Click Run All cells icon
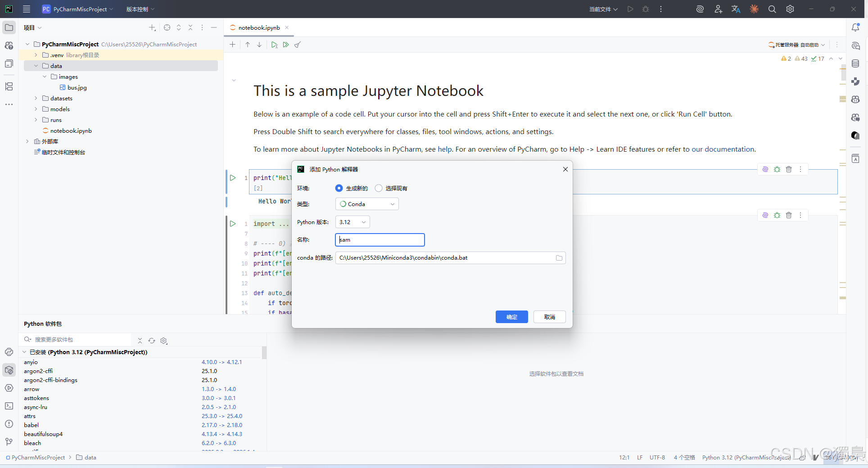This screenshot has height=468, width=868. pyautogui.click(x=286, y=45)
